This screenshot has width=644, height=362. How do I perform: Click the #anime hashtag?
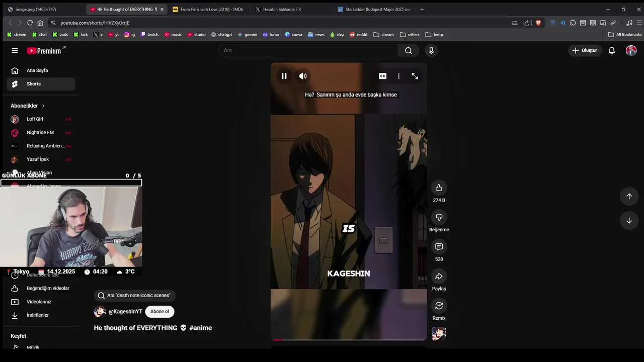pyautogui.click(x=201, y=328)
